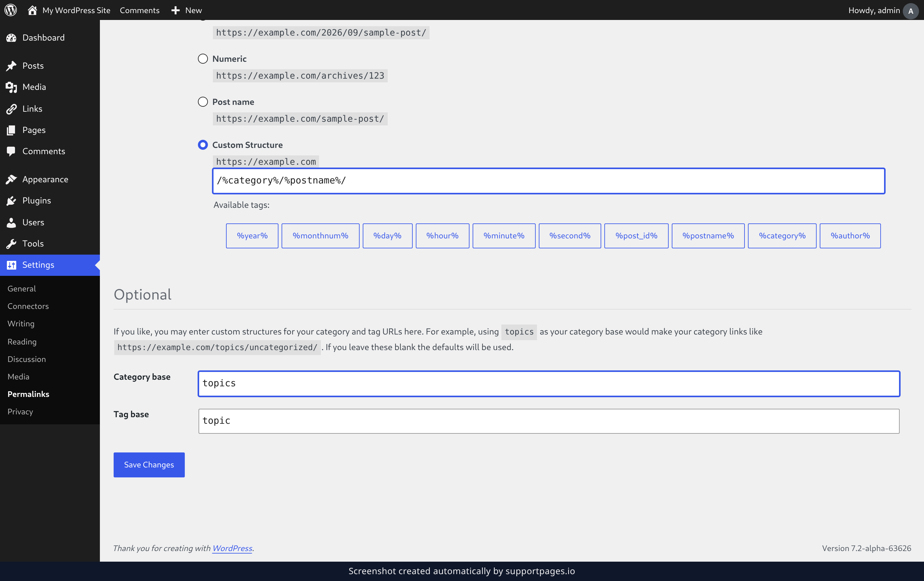Screen dimensions: 924x581
Task: Select the Numeric permalink radio button
Action: pyautogui.click(x=203, y=59)
